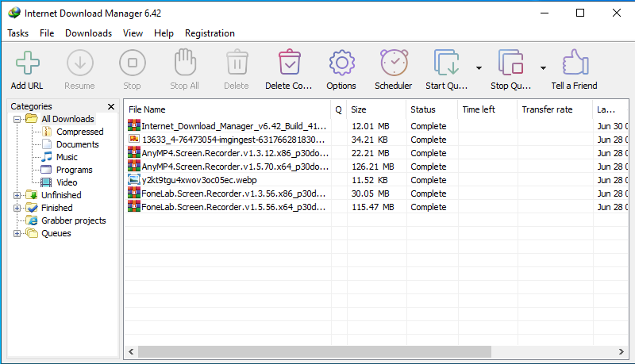
Task: Click the Add URL plus icon
Action: (x=28, y=63)
